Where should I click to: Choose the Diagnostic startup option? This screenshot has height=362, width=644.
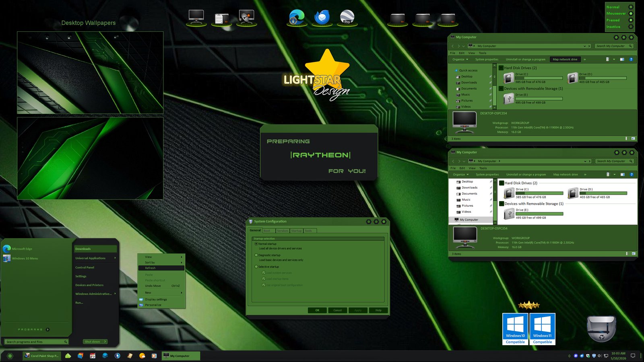click(256, 255)
